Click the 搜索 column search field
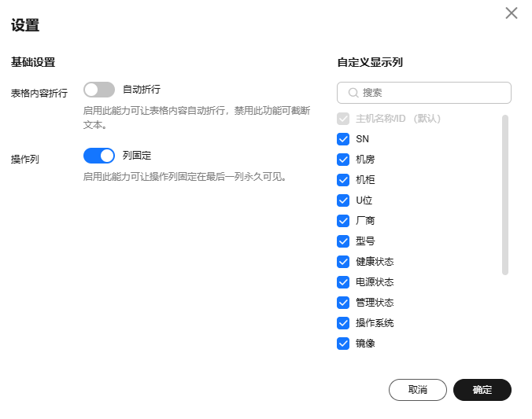This screenshot has width=532, height=419. pos(424,93)
